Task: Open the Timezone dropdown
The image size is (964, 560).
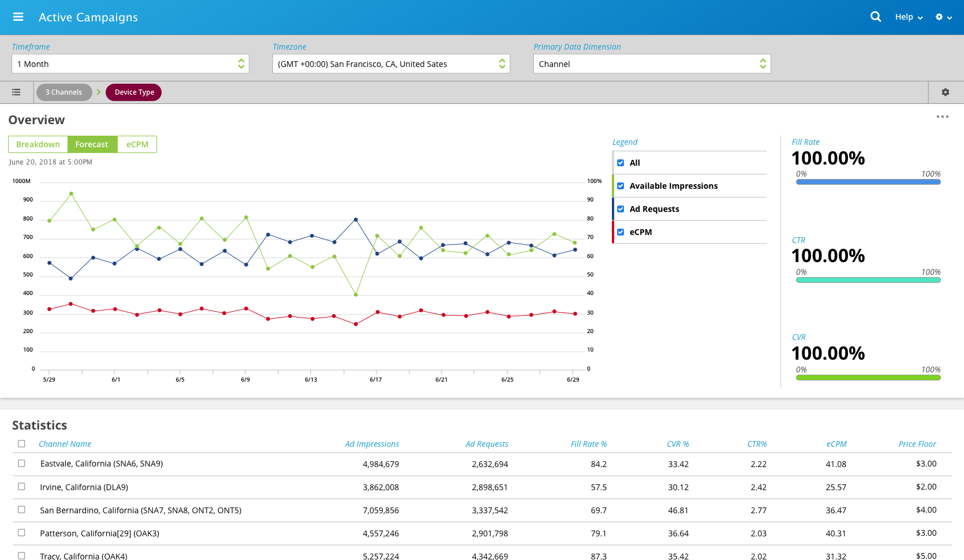Action: (x=391, y=64)
